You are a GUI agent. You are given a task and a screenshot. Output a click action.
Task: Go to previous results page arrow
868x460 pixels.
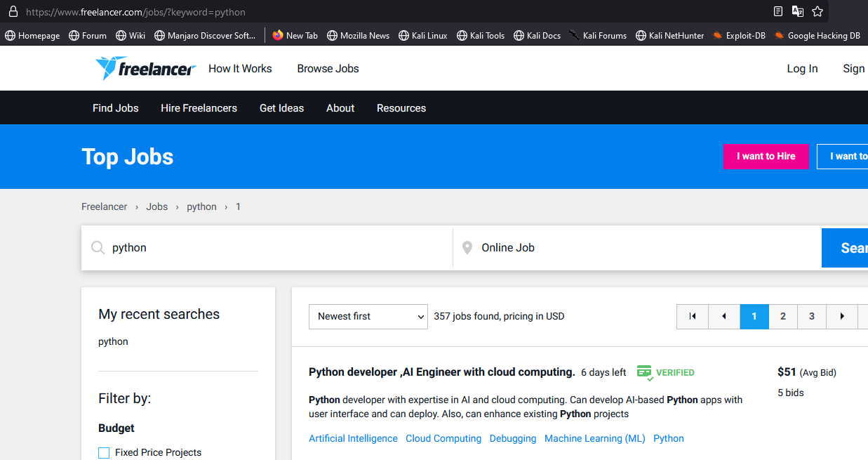[724, 317]
